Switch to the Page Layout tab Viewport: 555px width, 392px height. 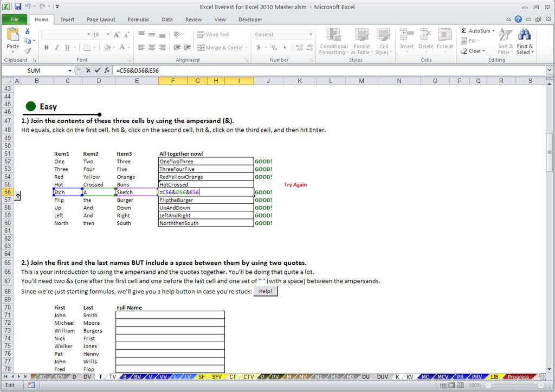[101, 20]
